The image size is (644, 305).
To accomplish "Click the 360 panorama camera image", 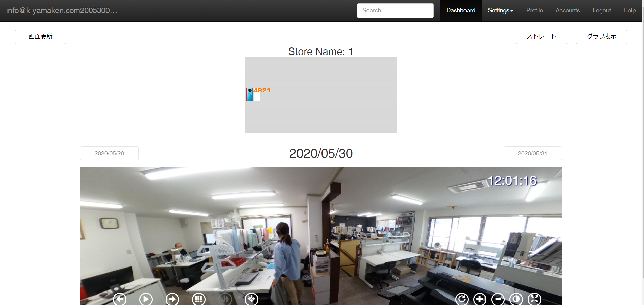I will 321,236.
